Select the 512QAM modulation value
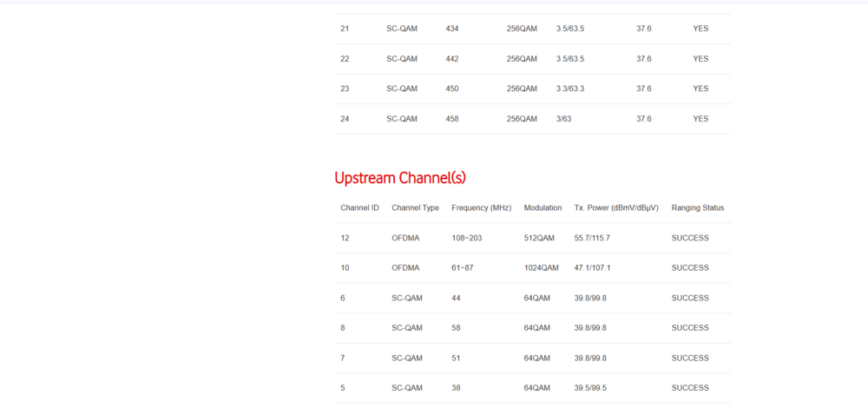The height and width of the screenshot is (408, 868). (x=539, y=238)
